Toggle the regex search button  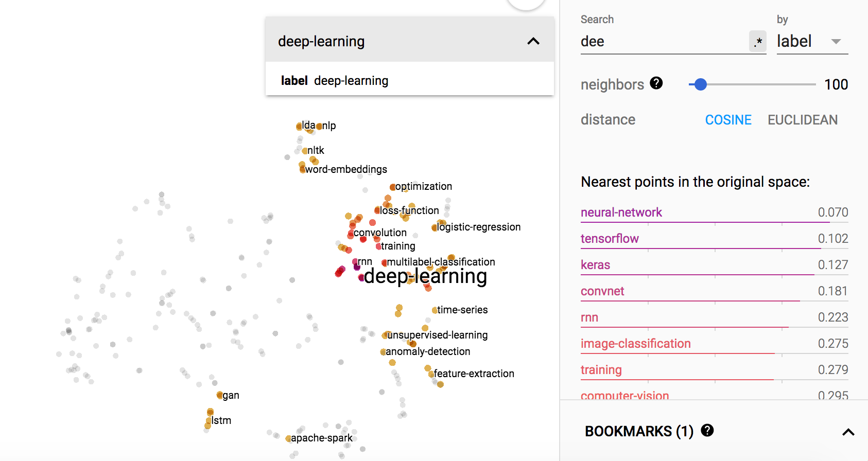(x=757, y=42)
